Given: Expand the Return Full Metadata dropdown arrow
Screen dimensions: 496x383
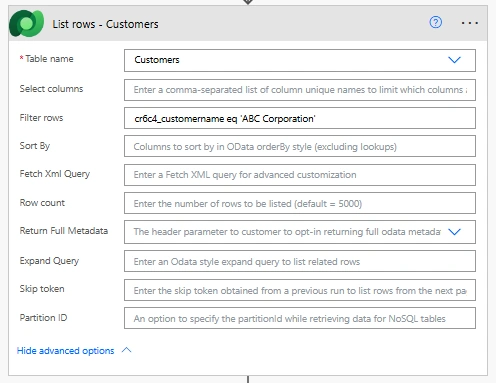Looking at the screenshot, I should tap(454, 232).
